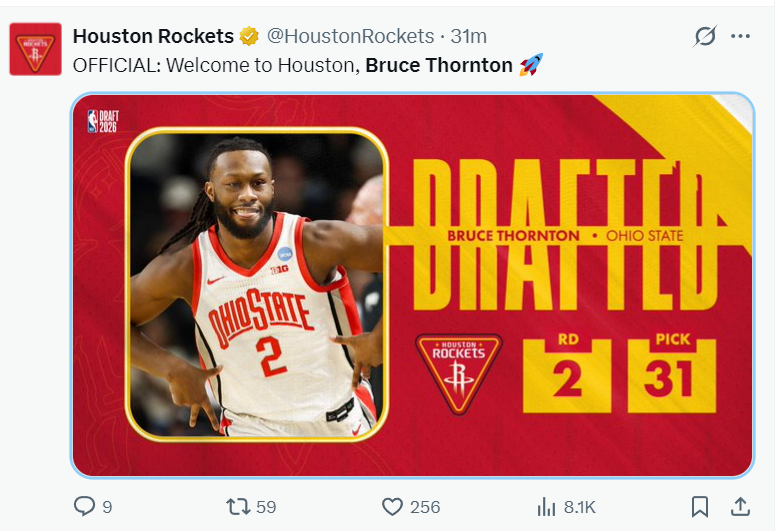Viewport: 777px width, 531px height.
Task: Open the @HoustonRockets handle link
Action: tap(350, 36)
